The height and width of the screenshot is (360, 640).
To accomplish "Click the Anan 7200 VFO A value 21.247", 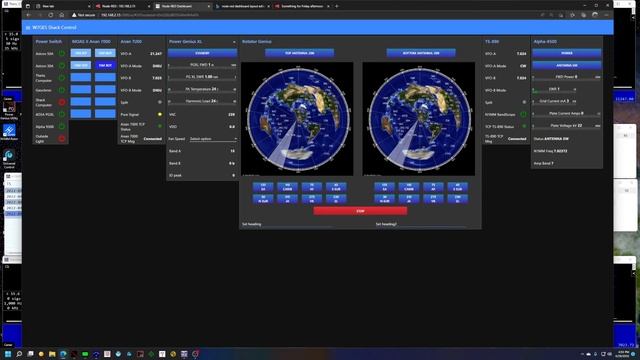I will (x=156, y=53).
